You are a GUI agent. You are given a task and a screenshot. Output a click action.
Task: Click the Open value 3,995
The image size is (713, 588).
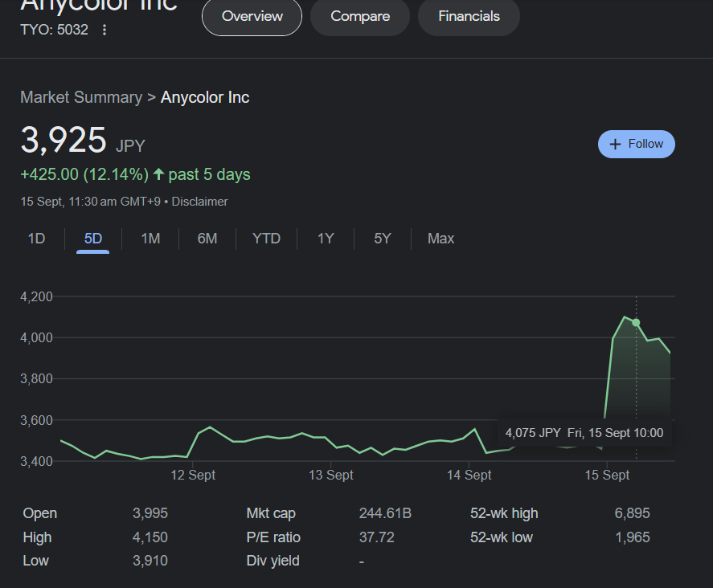[x=150, y=513]
